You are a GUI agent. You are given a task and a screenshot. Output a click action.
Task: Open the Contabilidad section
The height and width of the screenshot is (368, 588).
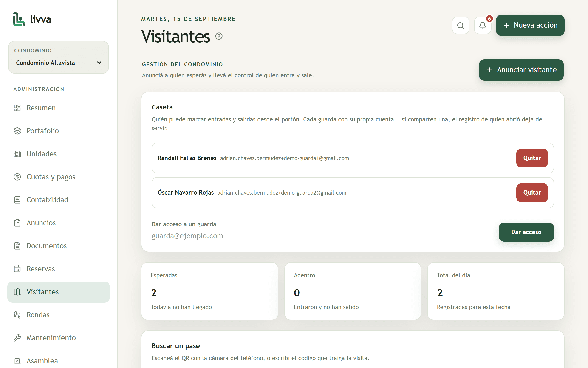(x=59, y=200)
